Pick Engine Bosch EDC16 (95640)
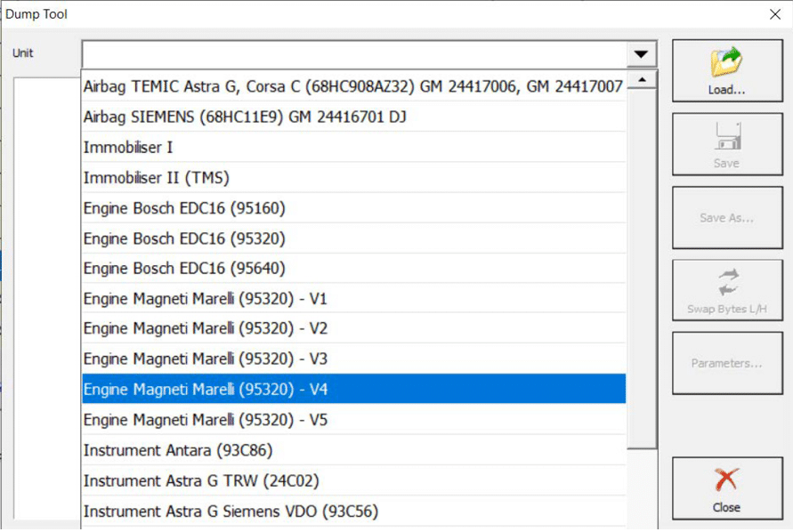The image size is (793, 532). point(183,268)
